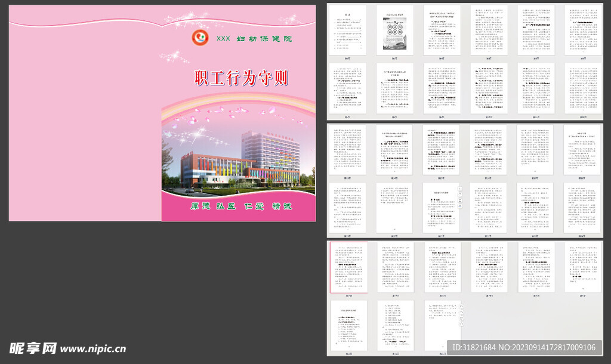The height and width of the screenshot is (364, 611).
Task: Select the outlined page thumbnail in the bottom row
Action: click(x=347, y=267)
